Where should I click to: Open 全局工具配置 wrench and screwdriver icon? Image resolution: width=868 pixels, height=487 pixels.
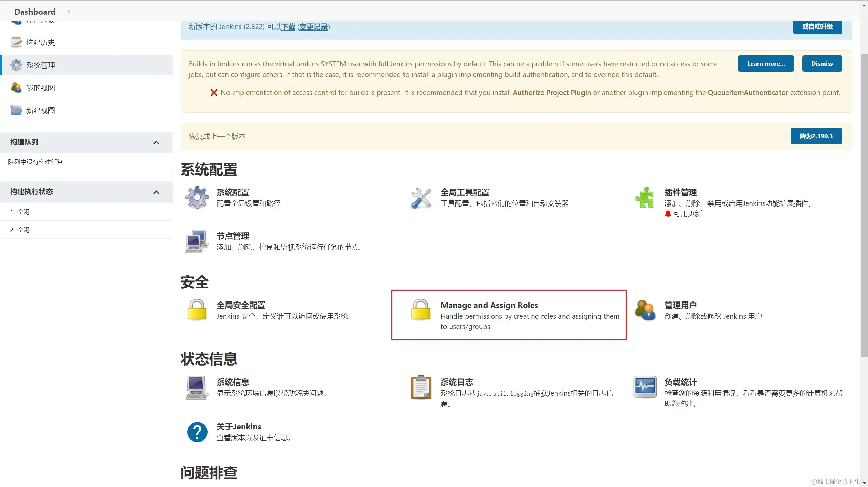tap(421, 198)
